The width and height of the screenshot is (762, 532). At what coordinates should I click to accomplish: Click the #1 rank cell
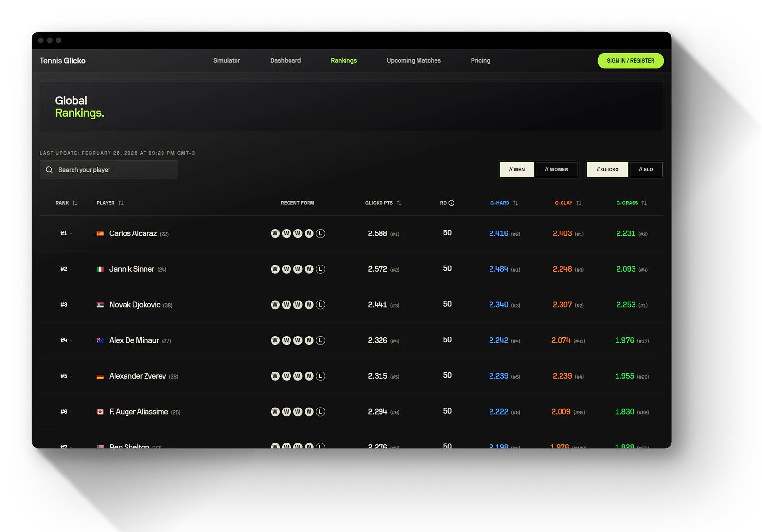pyautogui.click(x=64, y=233)
